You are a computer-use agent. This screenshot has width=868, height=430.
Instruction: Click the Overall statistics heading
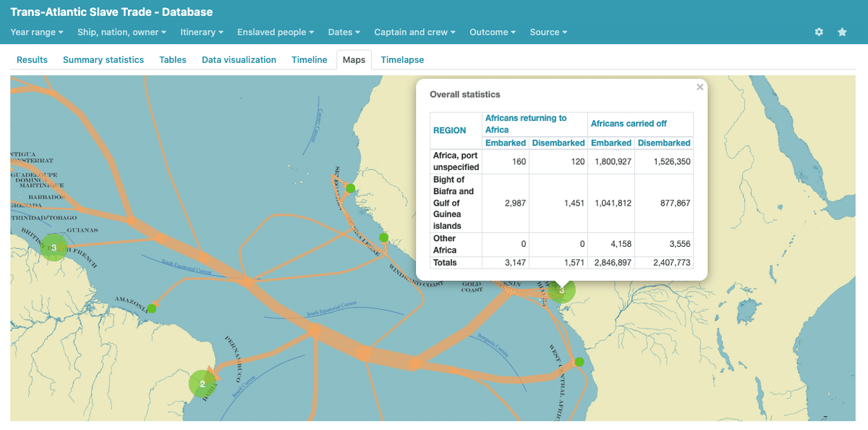pos(465,95)
